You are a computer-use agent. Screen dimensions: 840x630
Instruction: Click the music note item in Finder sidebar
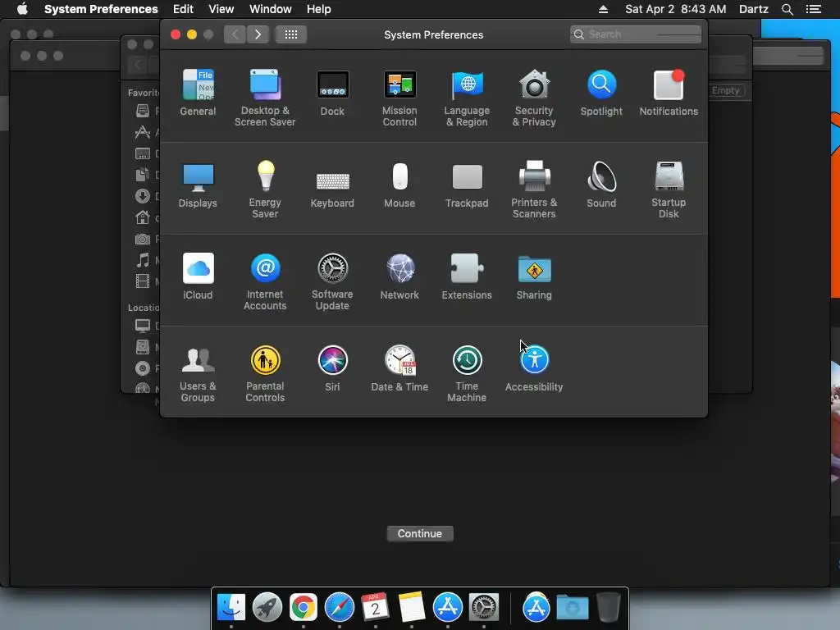143,260
